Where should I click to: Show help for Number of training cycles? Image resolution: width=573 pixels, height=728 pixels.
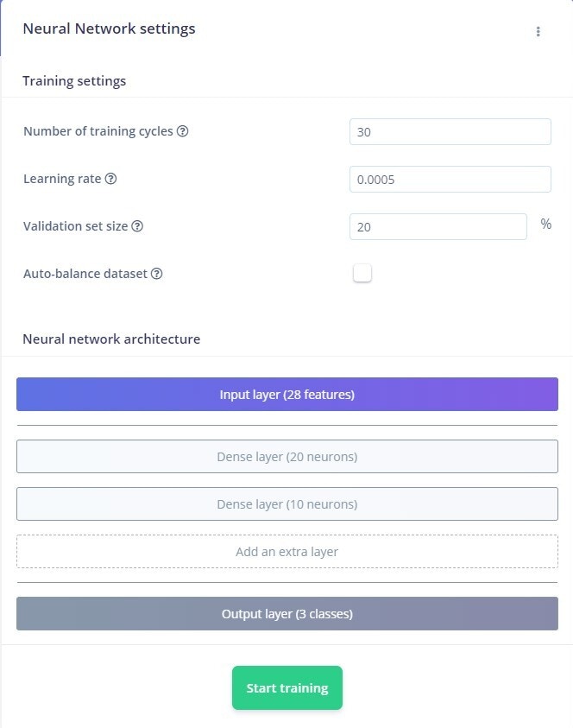(183, 131)
